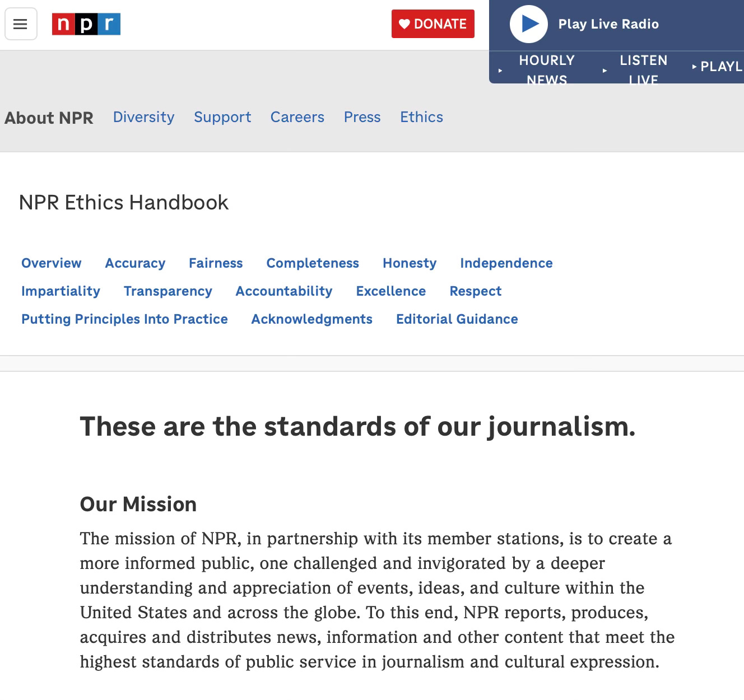744x700 pixels.
Task: Start live radio with the play icon
Action: [x=528, y=24]
